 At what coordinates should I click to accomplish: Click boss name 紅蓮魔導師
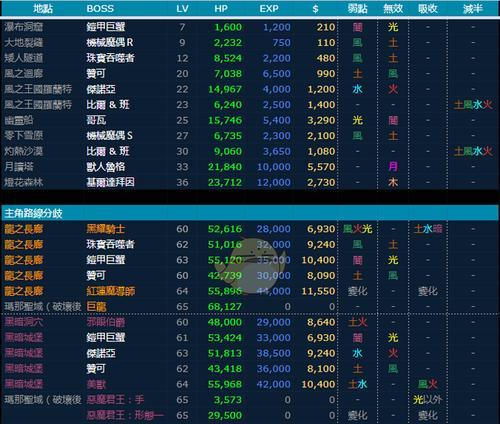pyautogui.click(x=111, y=291)
